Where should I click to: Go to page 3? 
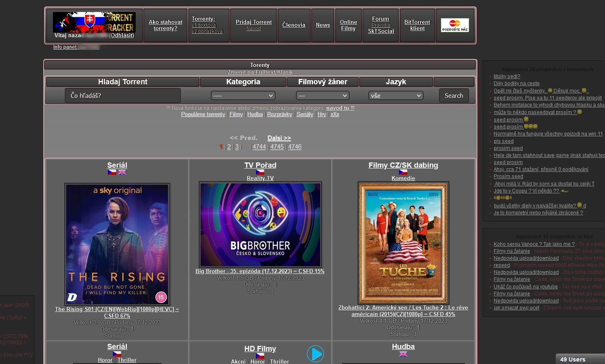point(237,147)
